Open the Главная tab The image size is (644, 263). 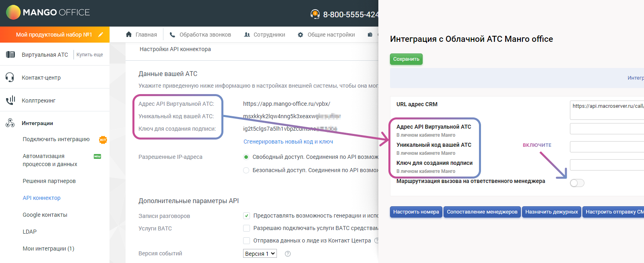point(141,35)
